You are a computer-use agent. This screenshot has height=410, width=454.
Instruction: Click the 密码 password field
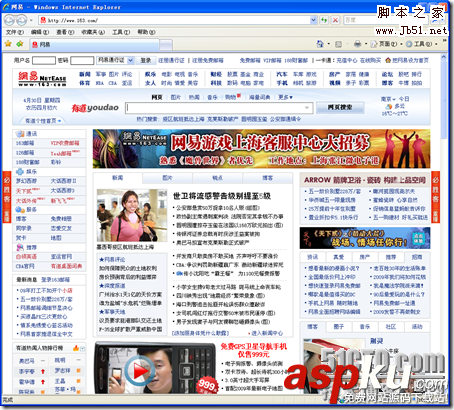coord(82,60)
